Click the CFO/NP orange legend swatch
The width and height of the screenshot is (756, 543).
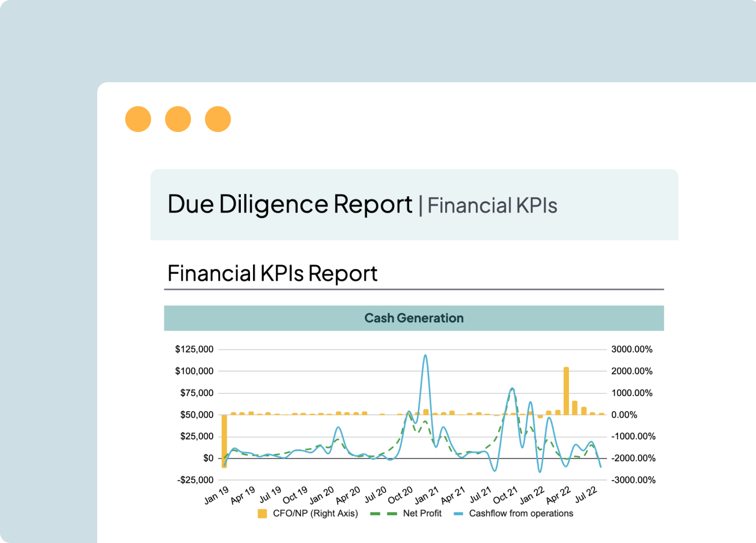[262, 513]
